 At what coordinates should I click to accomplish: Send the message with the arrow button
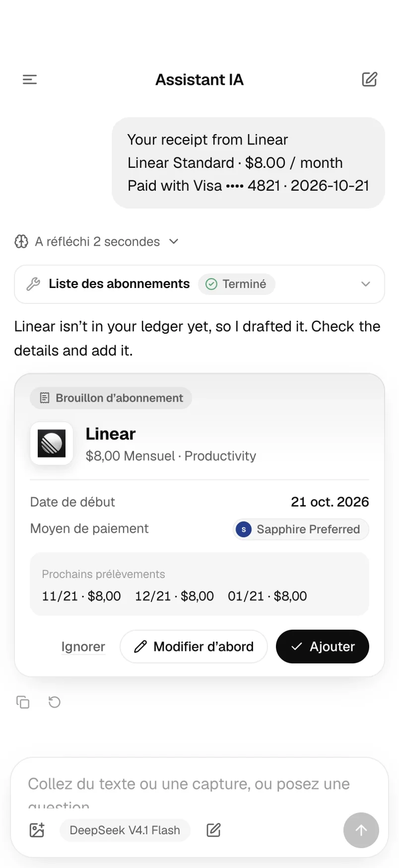(x=361, y=830)
